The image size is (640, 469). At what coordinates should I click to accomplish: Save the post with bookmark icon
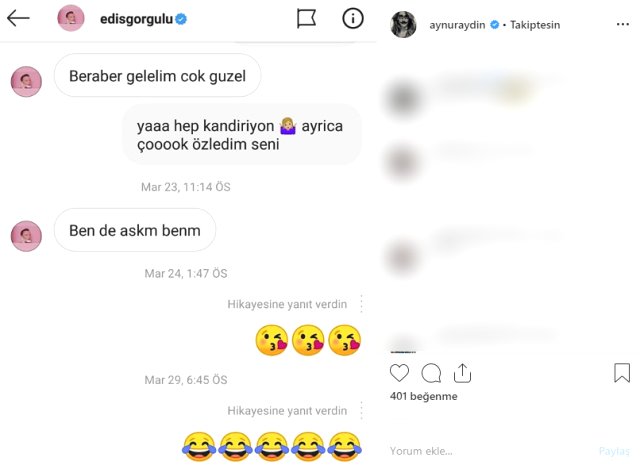tap(622, 373)
